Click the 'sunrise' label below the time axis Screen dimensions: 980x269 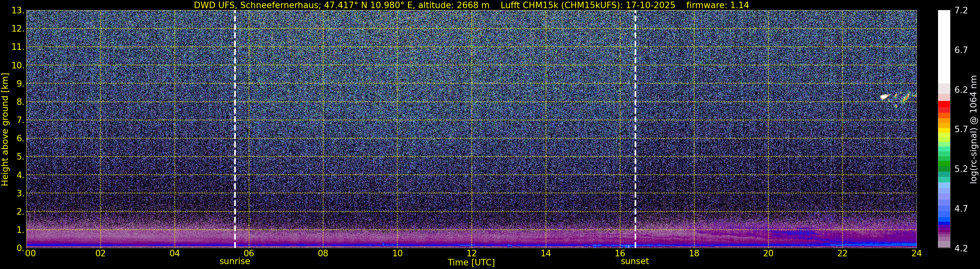tap(235, 262)
